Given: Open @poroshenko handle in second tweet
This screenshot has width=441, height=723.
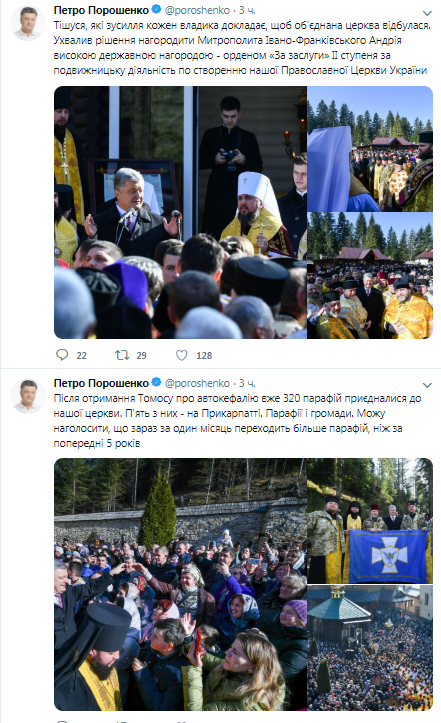Looking at the screenshot, I should click(197, 383).
